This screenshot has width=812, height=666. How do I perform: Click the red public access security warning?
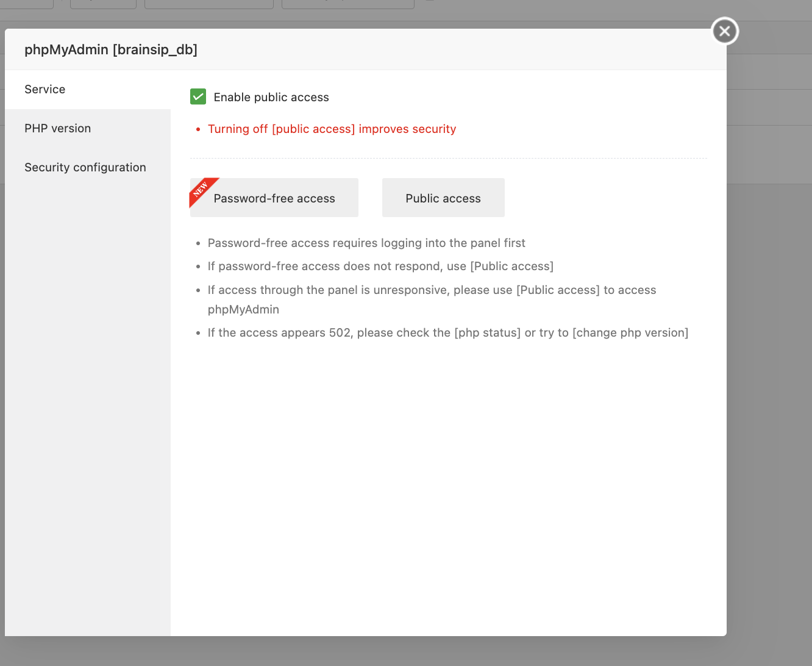[332, 129]
